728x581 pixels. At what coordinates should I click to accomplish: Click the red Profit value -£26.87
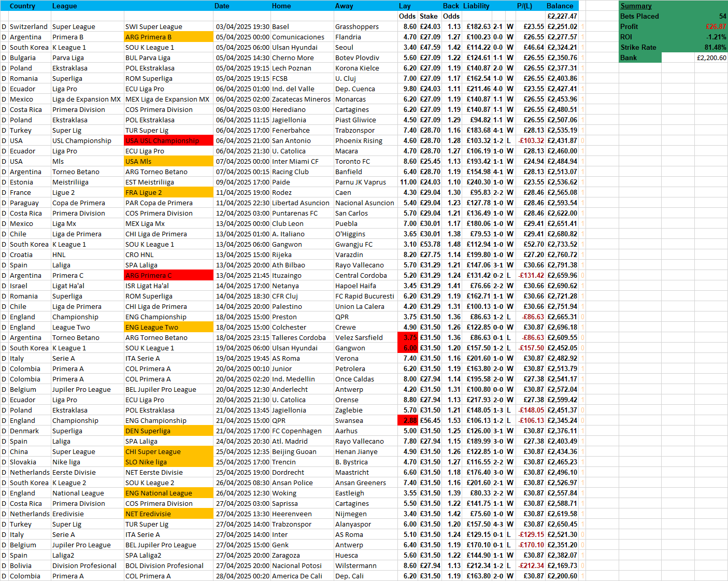point(716,26)
